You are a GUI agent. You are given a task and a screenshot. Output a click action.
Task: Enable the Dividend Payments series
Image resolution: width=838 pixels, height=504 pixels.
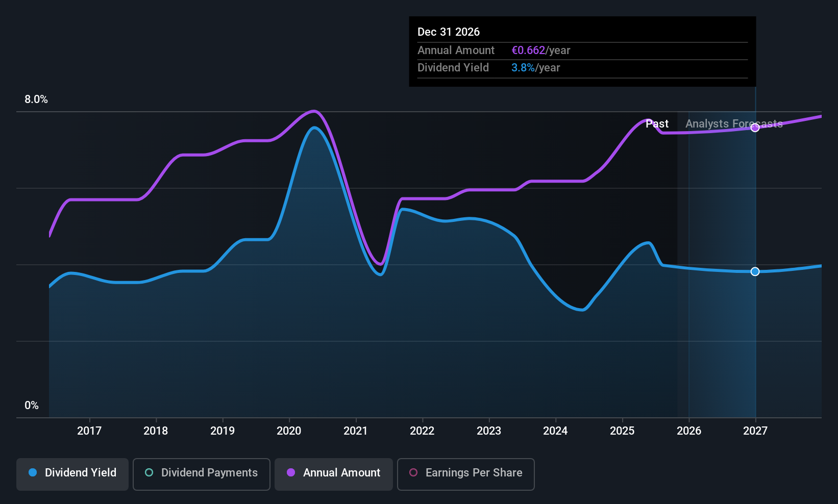(201, 474)
